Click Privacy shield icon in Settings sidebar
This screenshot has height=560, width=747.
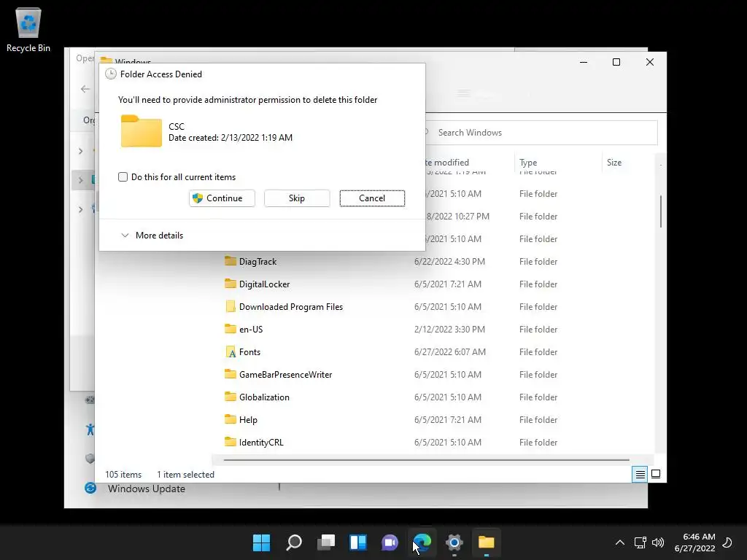(x=90, y=459)
